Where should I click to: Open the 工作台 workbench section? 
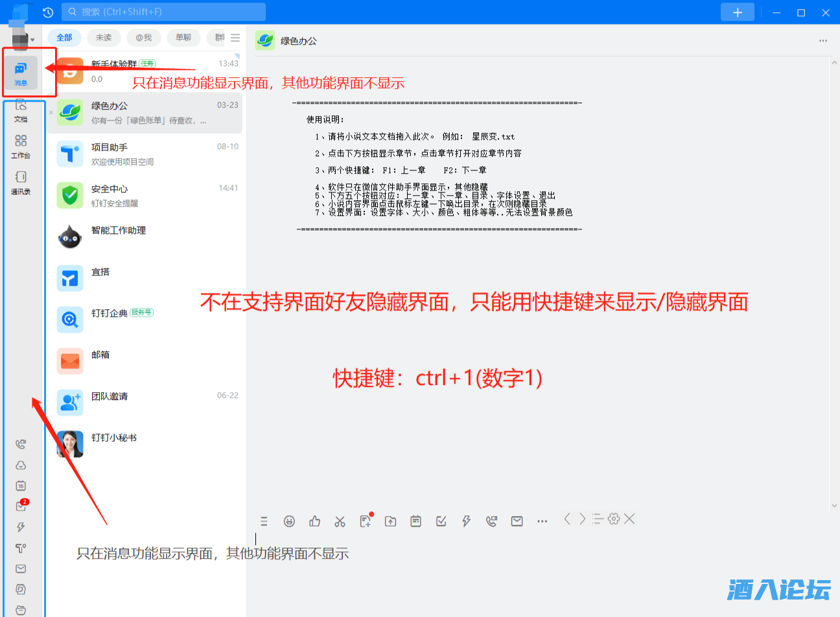tap(21, 146)
